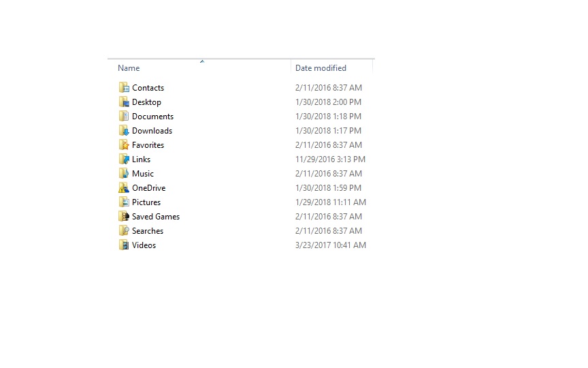Click the Music row date 2/11/2016 8:37 AM
The image size is (588, 368).
(329, 174)
